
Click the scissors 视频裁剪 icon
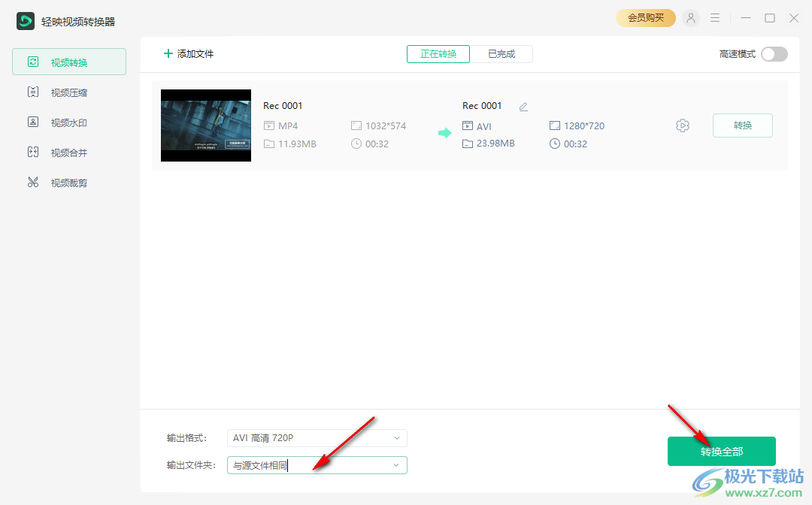pos(33,183)
